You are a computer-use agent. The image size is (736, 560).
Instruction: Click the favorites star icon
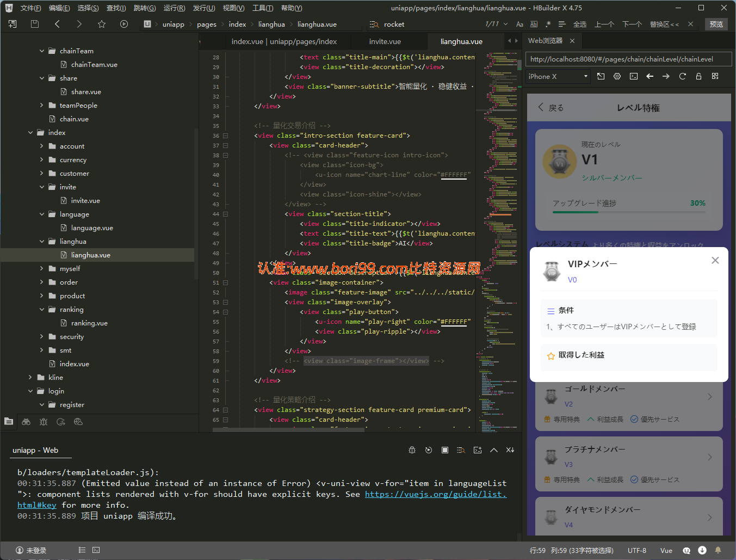pos(102,24)
